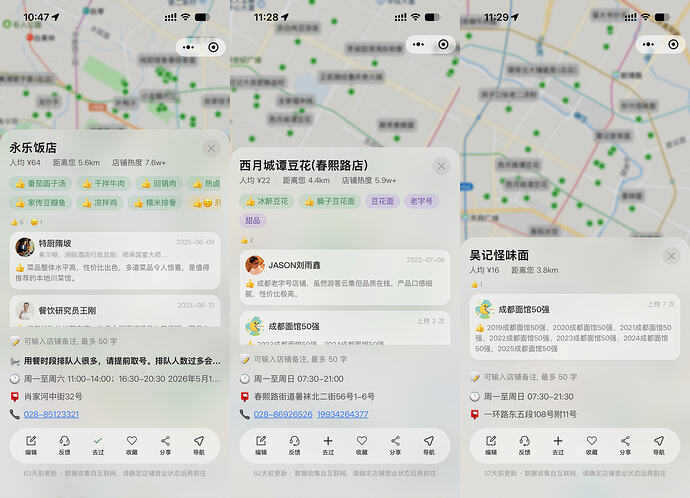Tap mini-program exit circle above 西月城谭豆花 map
The height and width of the screenshot is (498, 690).
tap(444, 44)
